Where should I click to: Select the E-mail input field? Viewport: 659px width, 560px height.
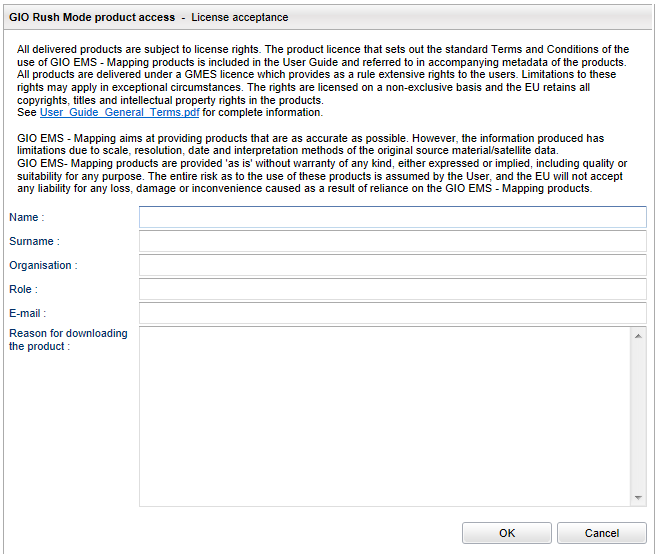coord(393,313)
